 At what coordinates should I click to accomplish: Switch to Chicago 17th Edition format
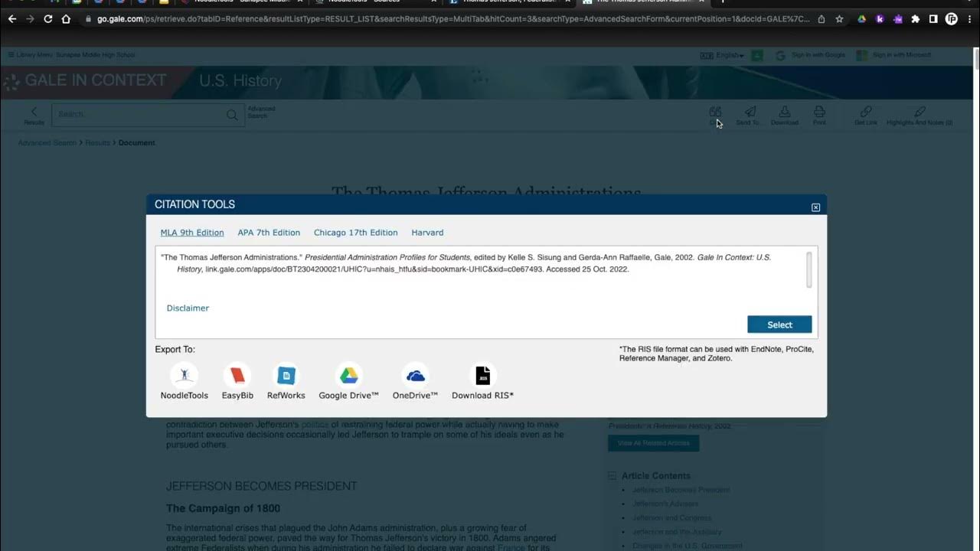[356, 233]
